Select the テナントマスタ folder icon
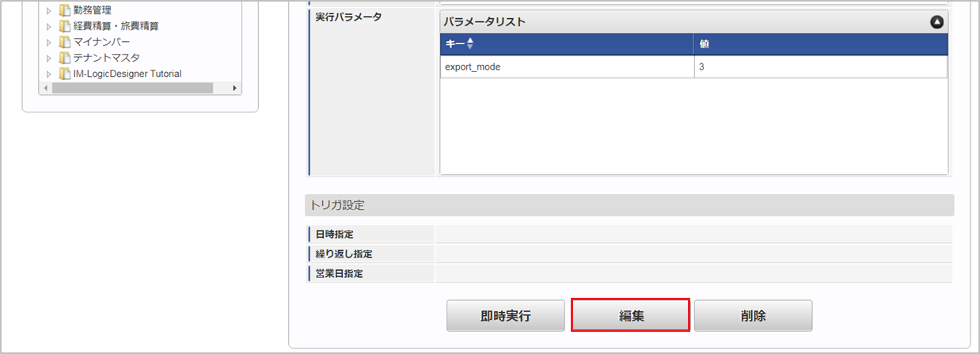The width and height of the screenshot is (980, 354). [64, 58]
